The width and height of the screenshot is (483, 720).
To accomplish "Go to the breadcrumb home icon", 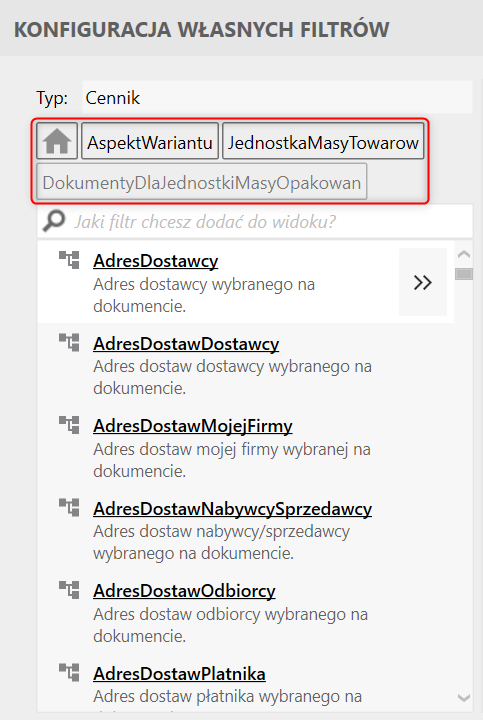I will pos(57,141).
